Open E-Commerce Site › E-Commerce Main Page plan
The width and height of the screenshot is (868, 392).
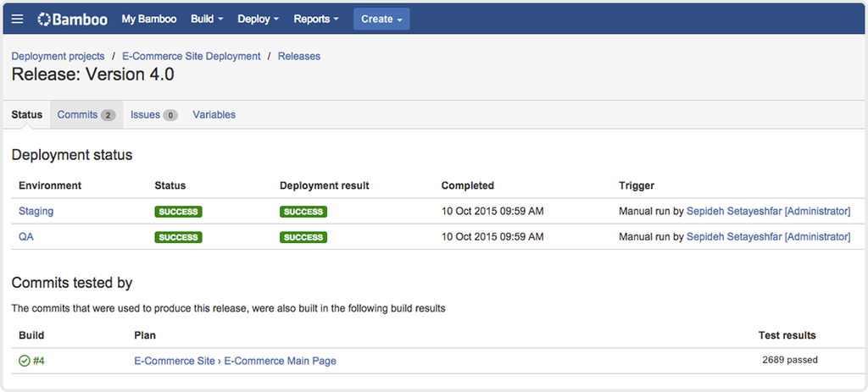(236, 361)
